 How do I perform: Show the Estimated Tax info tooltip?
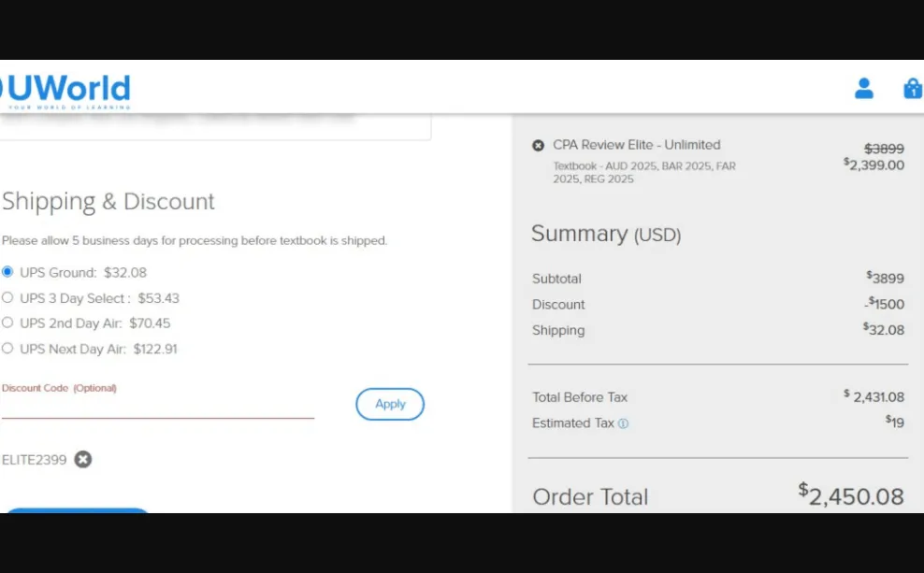623,423
